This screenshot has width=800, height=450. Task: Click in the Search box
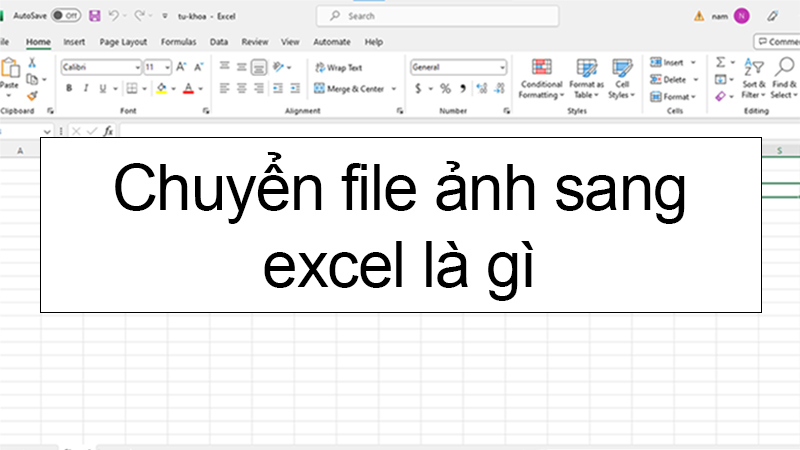(x=435, y=16)
